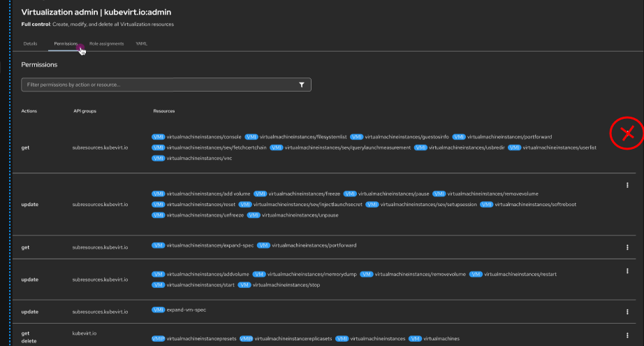The width and height of the screenshot is (644, 346).
Task: Click the VMIR badge beside virtualmachineinstancereplicasets
Action: coord(246,338)
